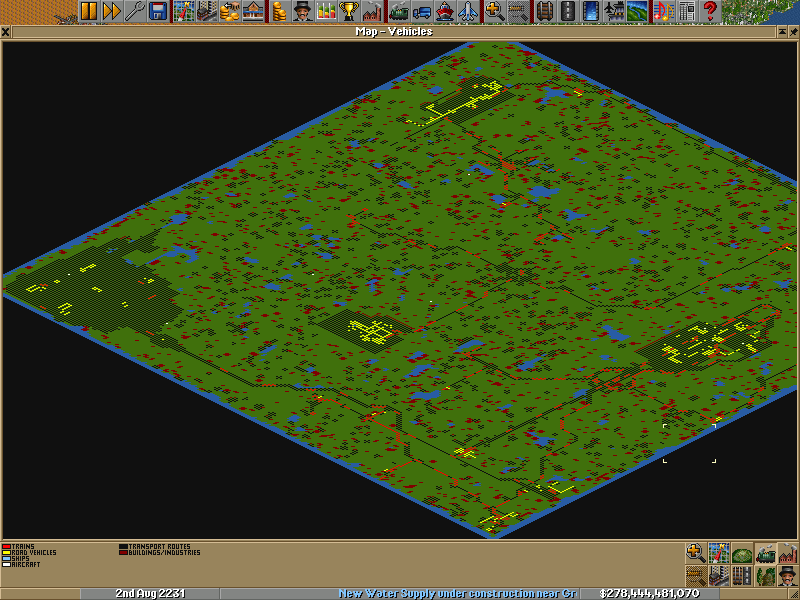Open the train list locomotive icon
This screenshot has width=800, height=600.
(398, 11)
